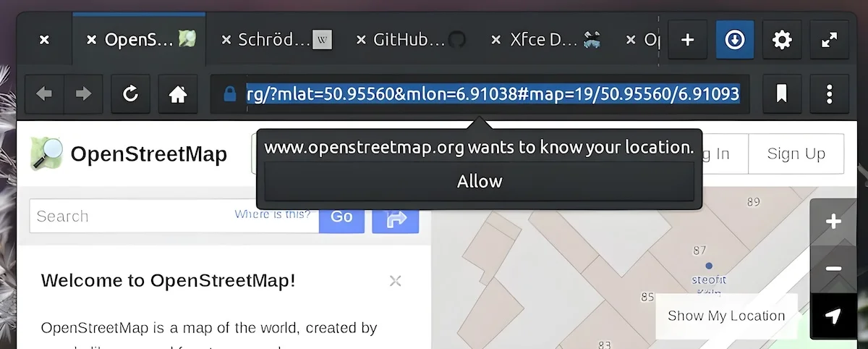This screenshot has height=349, width=868.
Task: Open the three-dot browser menu
Action: pos(830,94)
